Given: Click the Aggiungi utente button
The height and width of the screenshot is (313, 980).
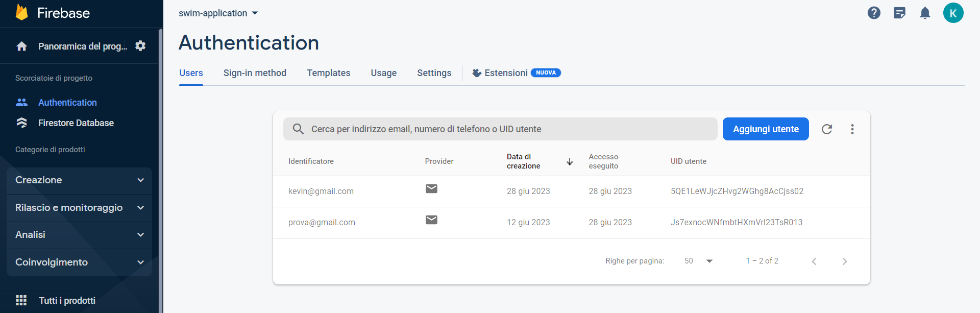Looking at the screenshot, I should pos(766,129).
